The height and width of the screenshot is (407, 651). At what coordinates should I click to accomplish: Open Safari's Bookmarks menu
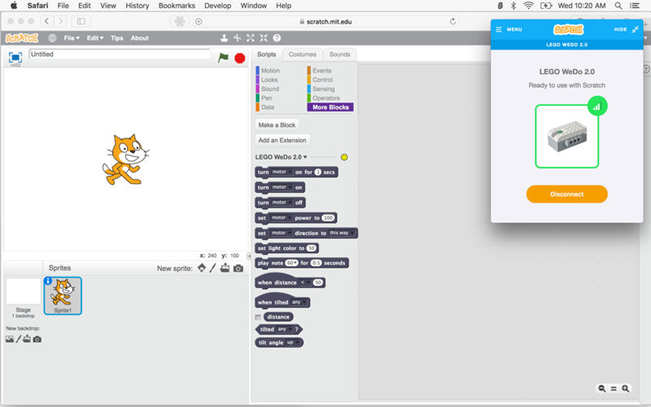pos(176,6)
